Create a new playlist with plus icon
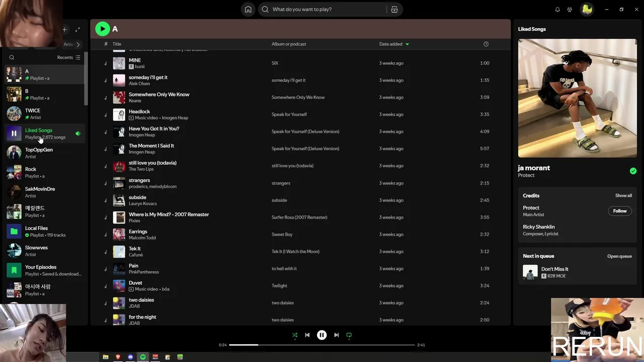Image resolution: width=644 pixels, height=362 pixels. [64, 30]
